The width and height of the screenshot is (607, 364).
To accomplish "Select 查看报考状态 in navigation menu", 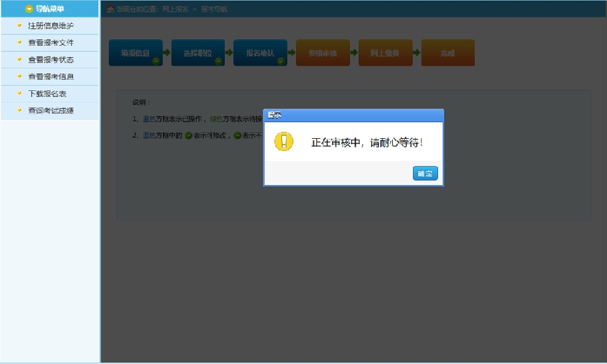I will click(x=51, y=60).
